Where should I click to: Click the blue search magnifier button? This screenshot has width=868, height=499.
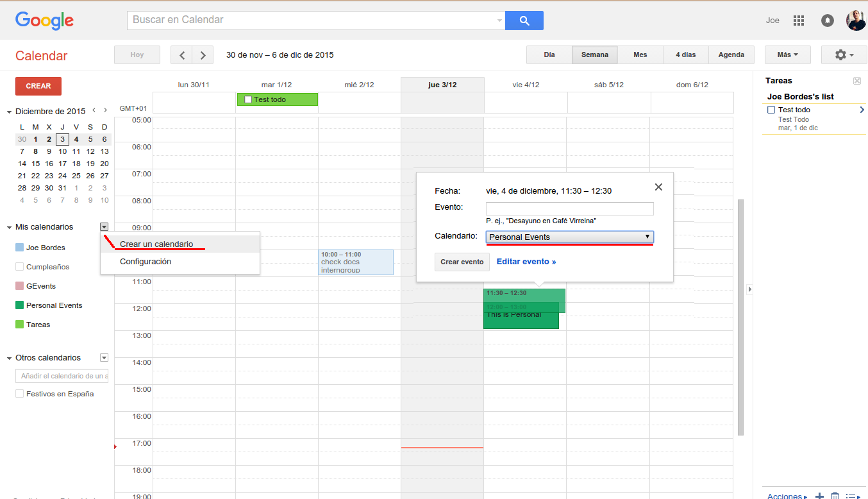point(524,21)
